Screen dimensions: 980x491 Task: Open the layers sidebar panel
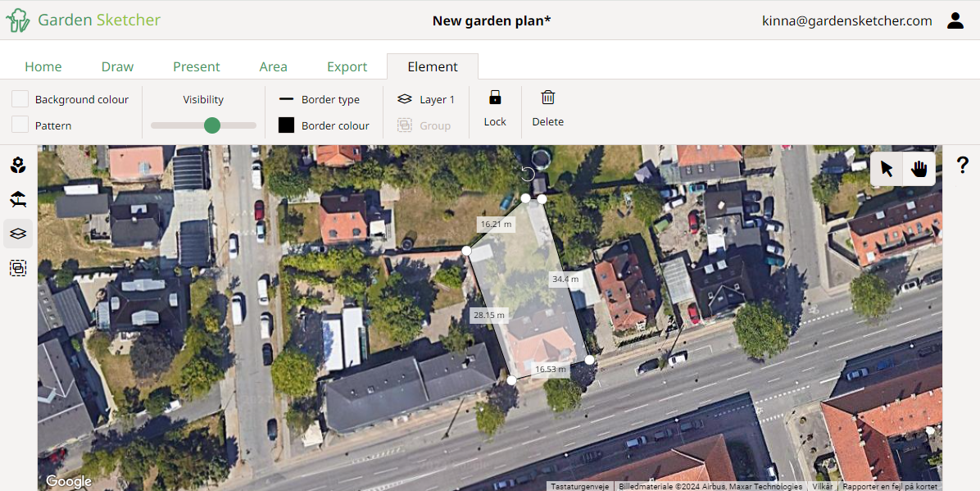pyautogui.click(x=18, y=234)
